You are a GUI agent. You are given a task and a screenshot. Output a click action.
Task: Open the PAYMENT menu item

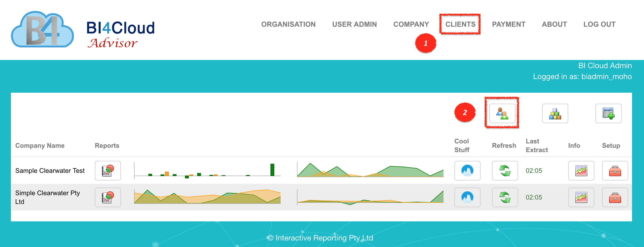(509, 24)
